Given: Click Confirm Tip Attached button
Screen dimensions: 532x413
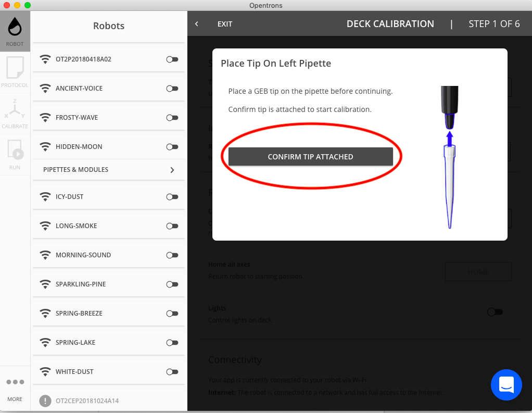Looking at the screenshot, I should [x=310, y=156].
